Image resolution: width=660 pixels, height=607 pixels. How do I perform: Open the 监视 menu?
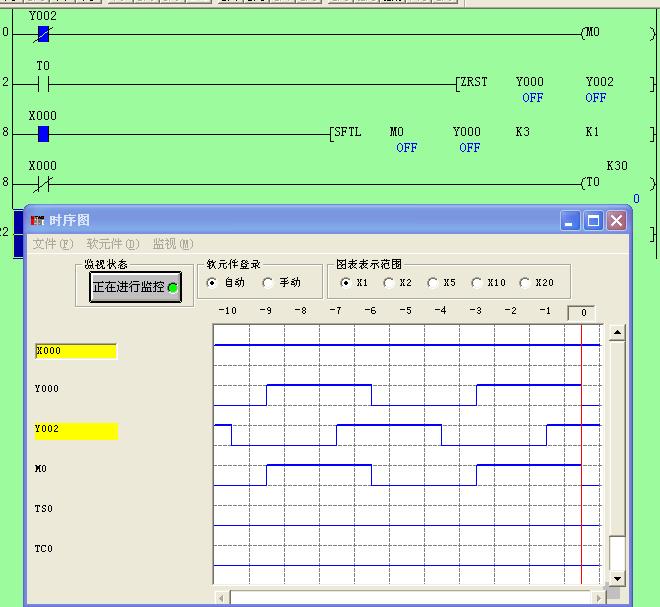(x=172, y=244)
